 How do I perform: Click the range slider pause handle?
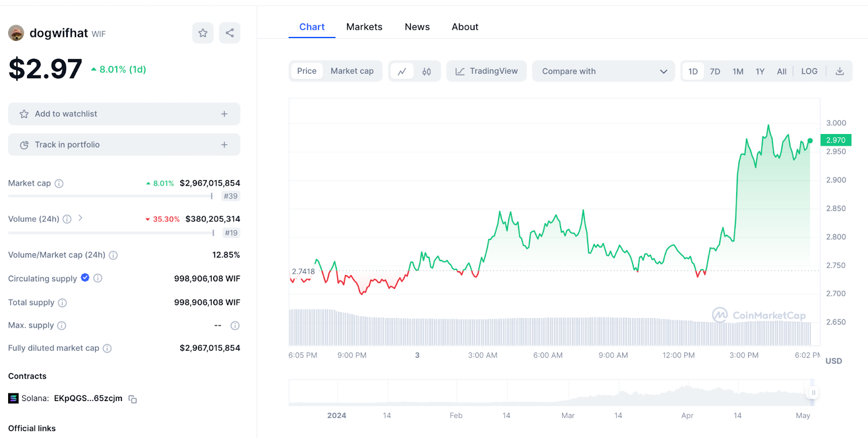[813, 393]
